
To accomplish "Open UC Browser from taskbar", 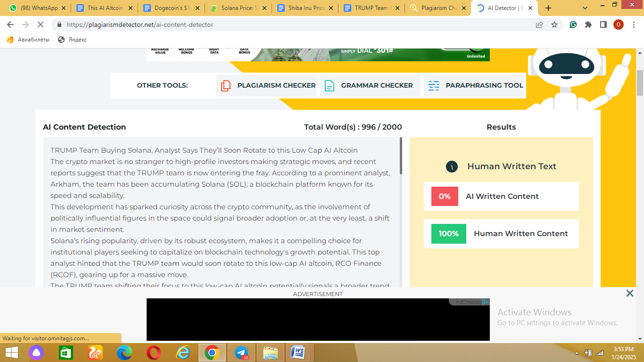I will coord(95,353).
